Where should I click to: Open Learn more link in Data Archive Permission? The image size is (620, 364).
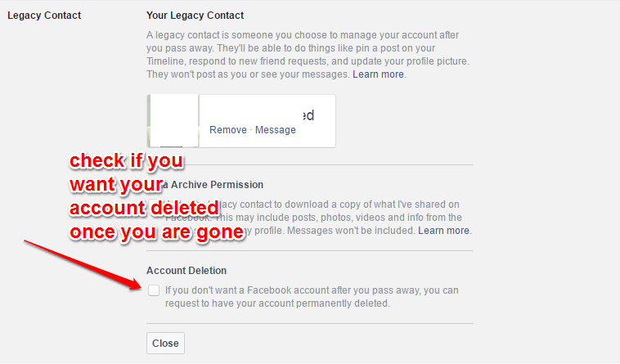coord(443,231)
